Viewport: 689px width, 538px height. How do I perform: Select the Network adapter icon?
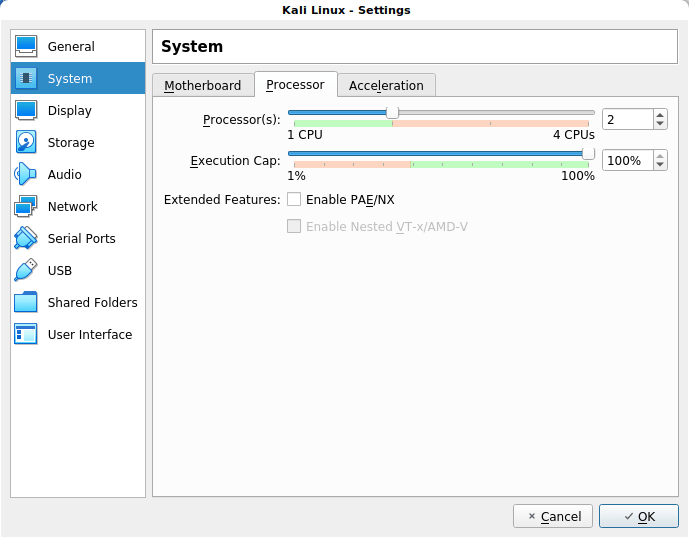pos(26,206)
